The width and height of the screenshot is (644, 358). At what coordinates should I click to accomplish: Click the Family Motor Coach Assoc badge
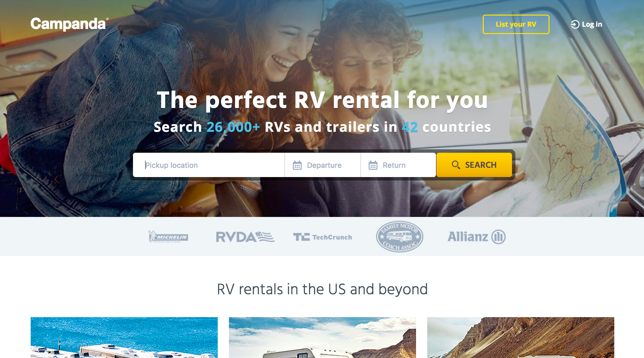399,236
